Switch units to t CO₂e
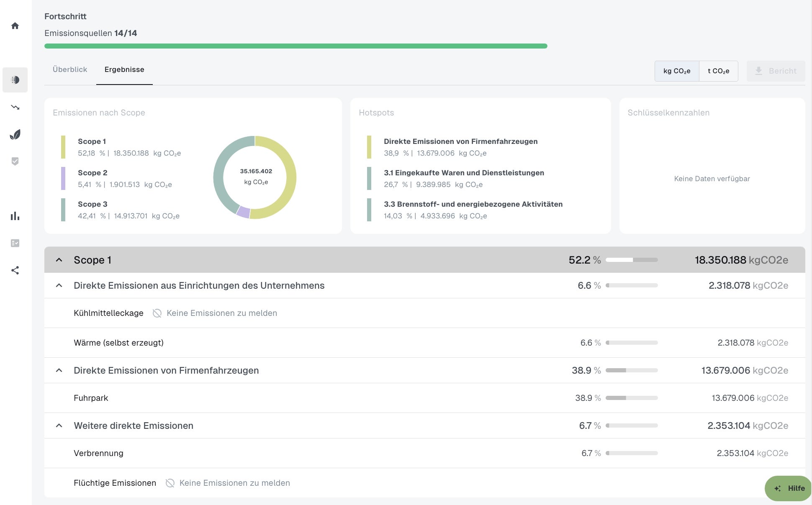Viewport: 812px width, 505px height. pos(718,71)
